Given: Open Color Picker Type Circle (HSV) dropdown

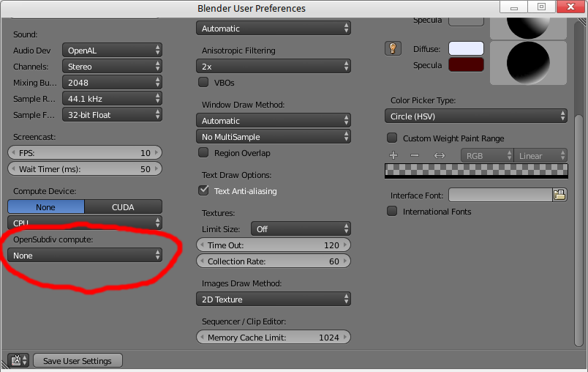Looking at the screenshot, I should (476, 116).
